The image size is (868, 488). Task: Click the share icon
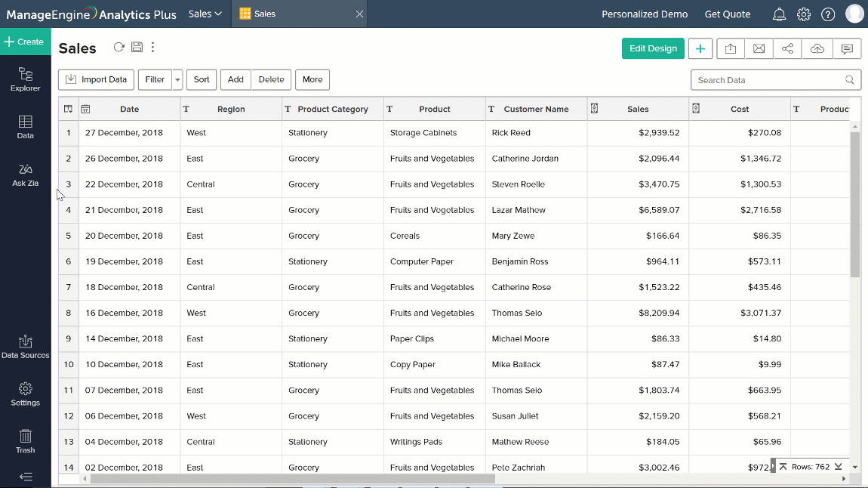point(787,48)
